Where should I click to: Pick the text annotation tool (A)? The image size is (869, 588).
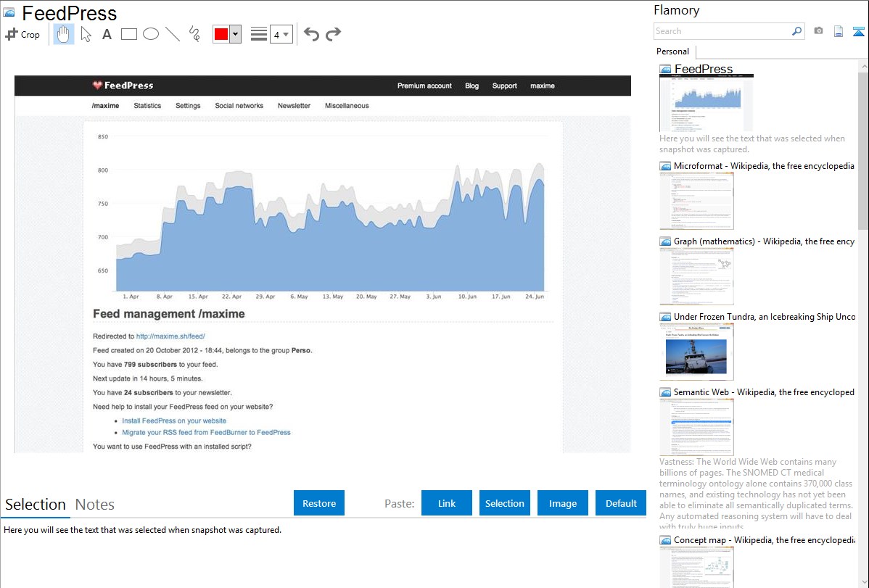(107, 34)
